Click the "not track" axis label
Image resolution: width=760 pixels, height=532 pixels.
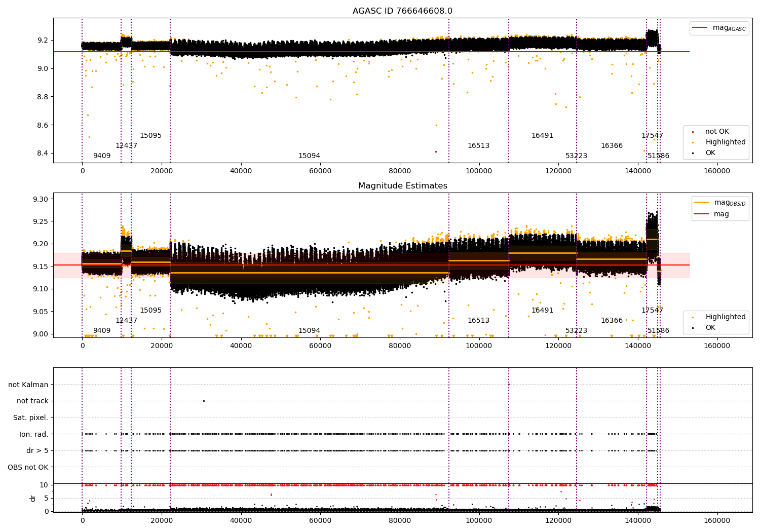click(x=32, y=401)
